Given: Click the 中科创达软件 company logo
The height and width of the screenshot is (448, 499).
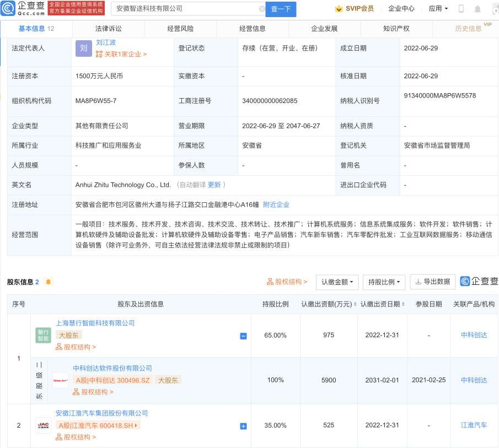Looking at the screenshot, I should tap(60, 380).
